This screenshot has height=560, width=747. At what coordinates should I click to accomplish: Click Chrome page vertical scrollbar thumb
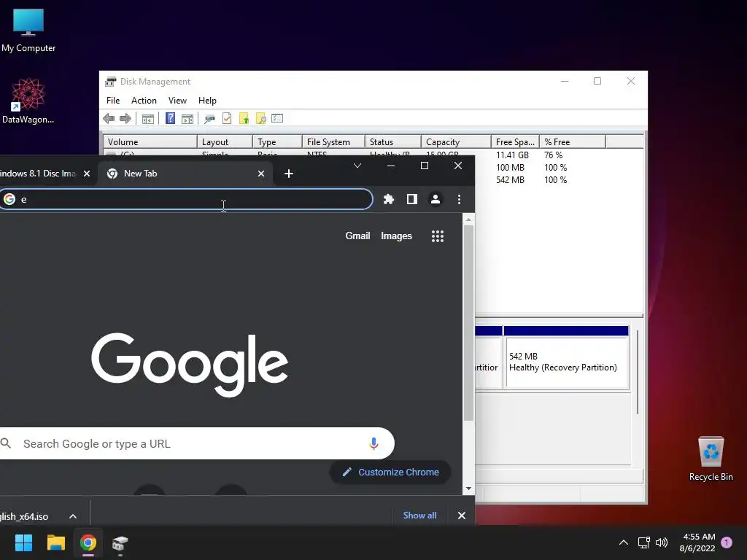(x=468, y=323)
